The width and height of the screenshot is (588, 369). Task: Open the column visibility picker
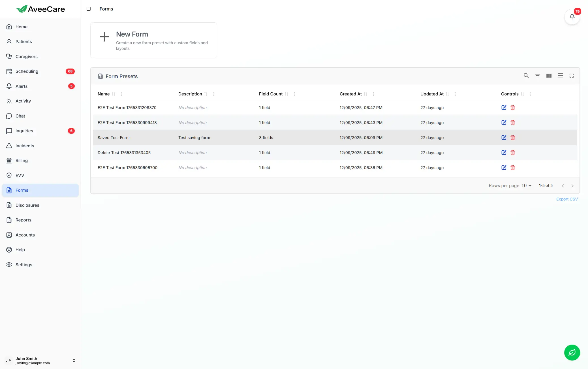pos(549,76)
